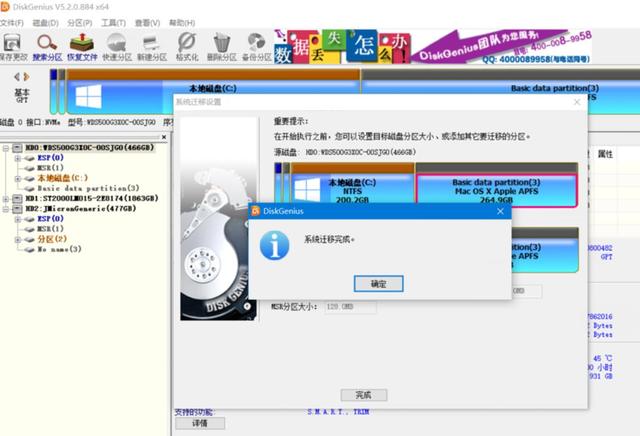640x436 pixels.
Task: Expand ESP(0) under HD2 disk
Action: pyautogui.click(x=18, y=219)
